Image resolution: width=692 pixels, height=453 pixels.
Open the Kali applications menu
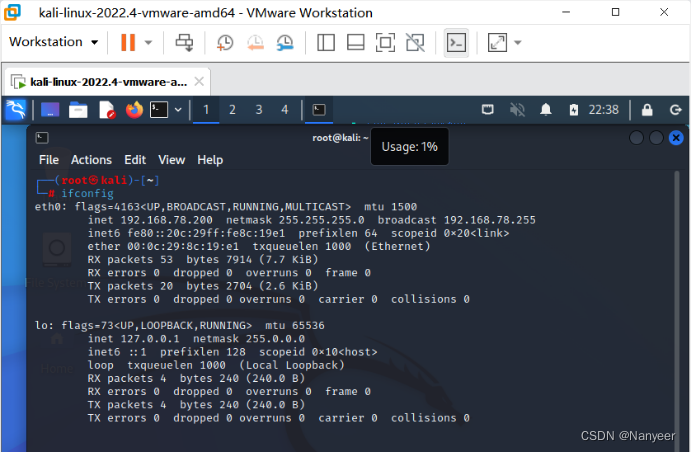(16, 109)
